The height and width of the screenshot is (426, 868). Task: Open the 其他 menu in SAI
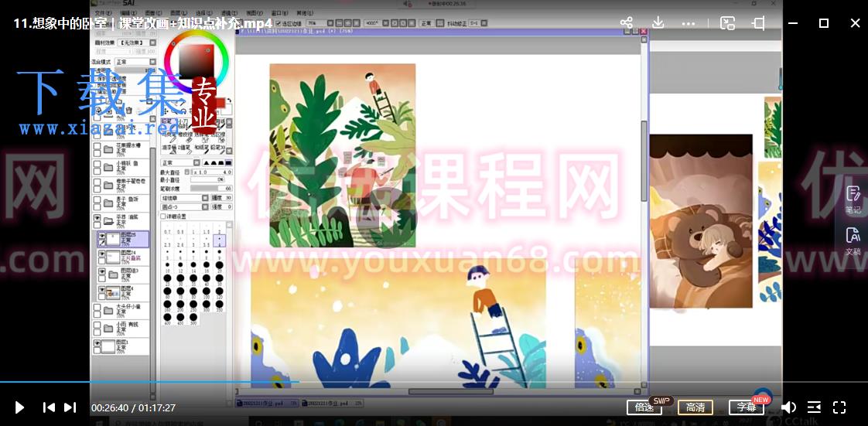305,12
